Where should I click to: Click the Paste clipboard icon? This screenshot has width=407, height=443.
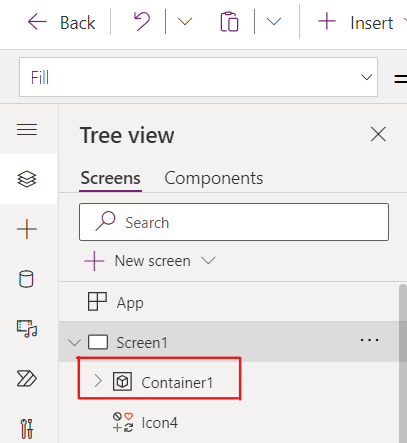[229, 22]
